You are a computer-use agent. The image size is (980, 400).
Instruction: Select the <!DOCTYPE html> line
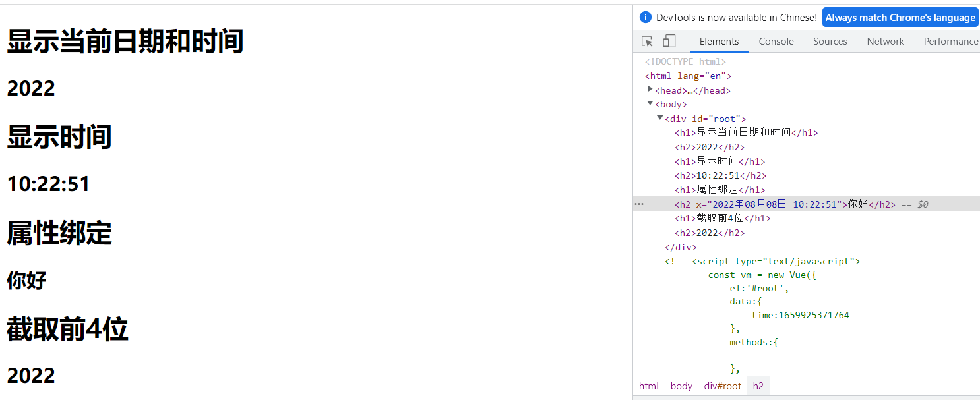(x=685, y=61)
